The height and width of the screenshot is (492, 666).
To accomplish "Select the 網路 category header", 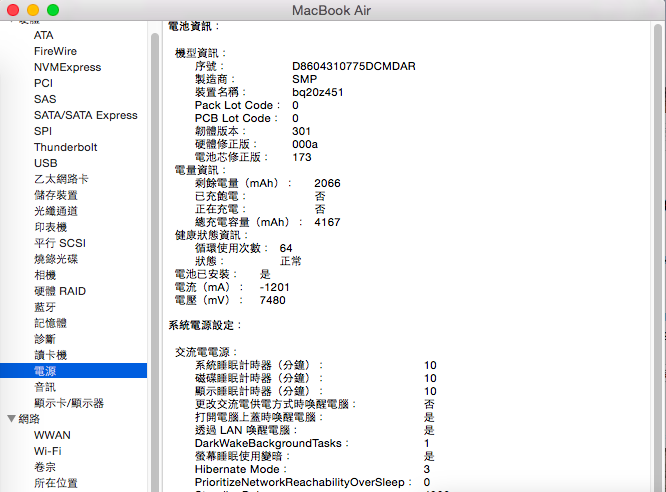I will pos(29,419).
